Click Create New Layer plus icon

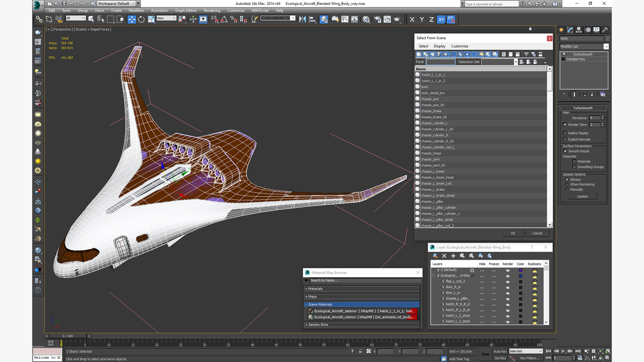453,256
